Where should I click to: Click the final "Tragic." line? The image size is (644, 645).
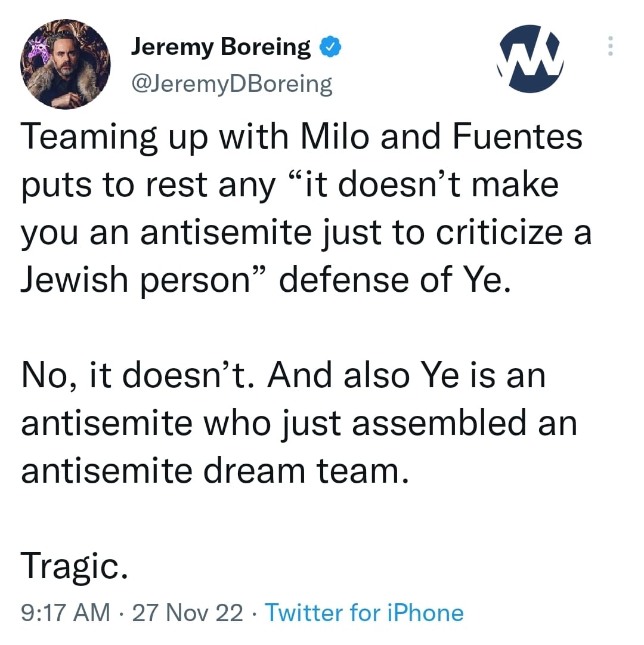coord(74,564)
